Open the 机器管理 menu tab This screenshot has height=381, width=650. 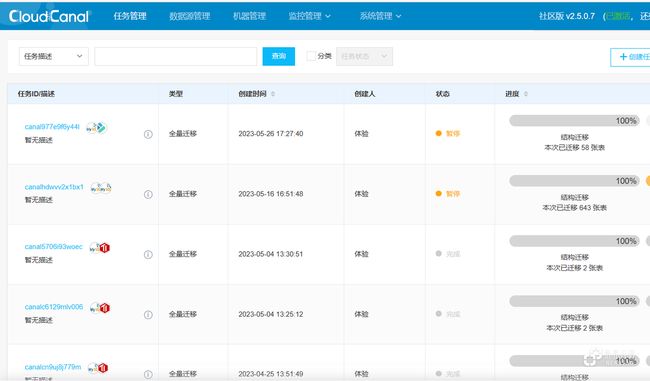tap(249, 16)
